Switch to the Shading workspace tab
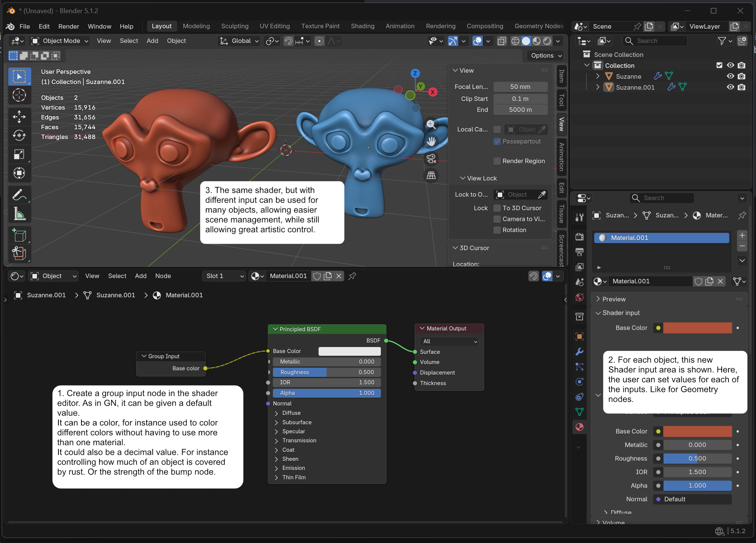Screen dimensions: 756x543 (362, 26)
